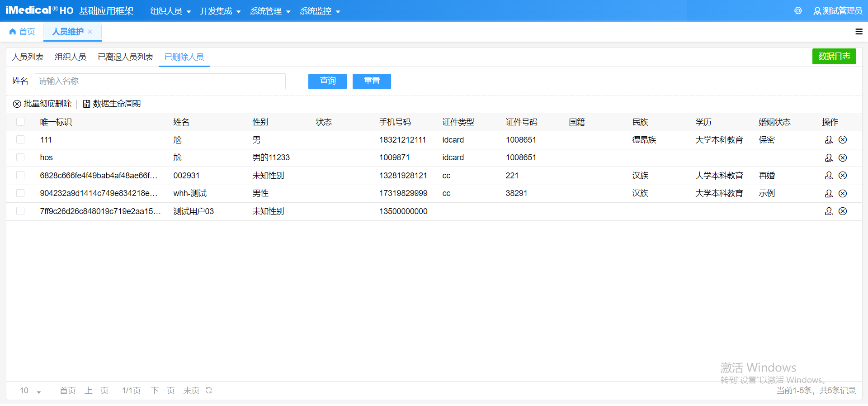Expand the 系统管理 top menu

270,11
